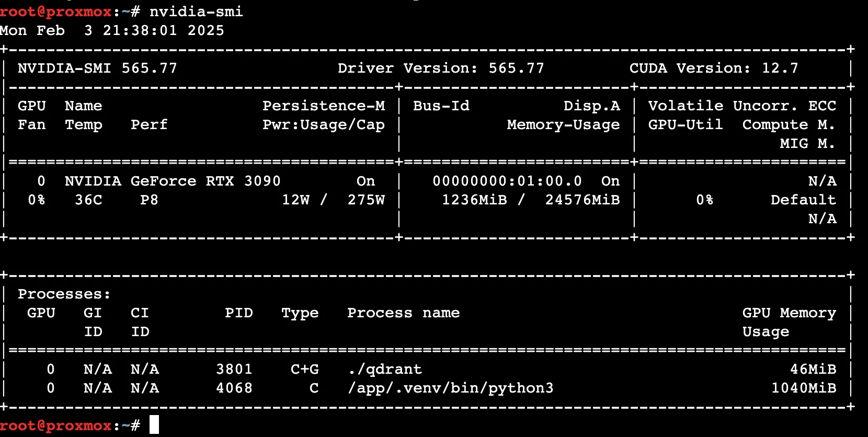Click the Processes: section header
The height and width of the screenshot is (437, 868).
(64, 294)
